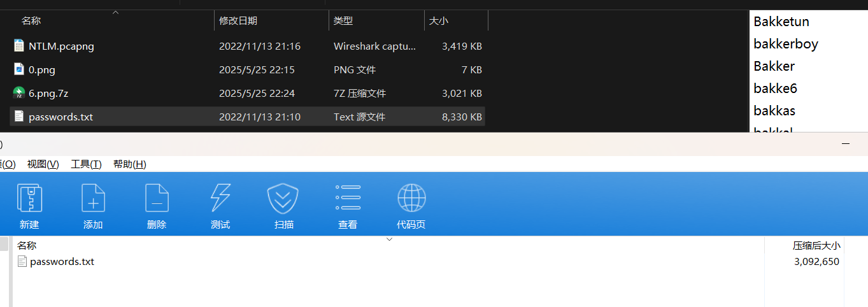The width and height of the screenshot is (868, 307).
Task: Open the Tools (工具) menu
Action: [86, 164]
